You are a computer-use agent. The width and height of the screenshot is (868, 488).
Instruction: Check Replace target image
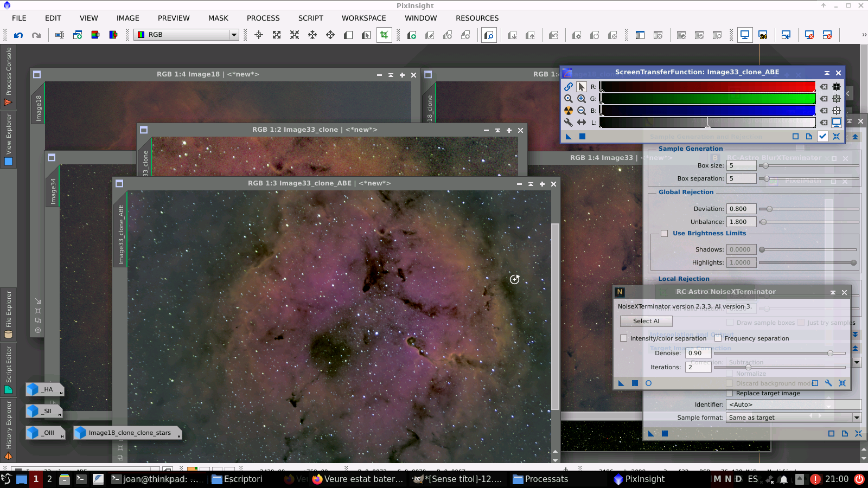click(x=729, y=393)
